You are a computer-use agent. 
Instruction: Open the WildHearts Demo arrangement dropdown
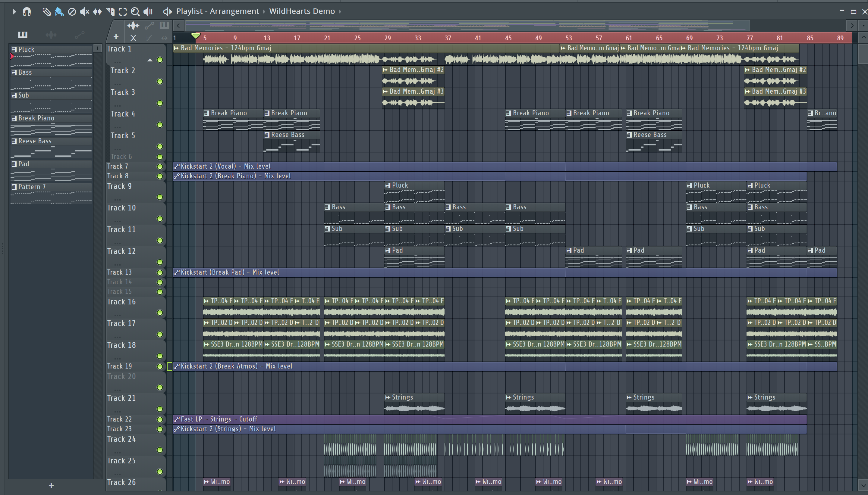302,11
